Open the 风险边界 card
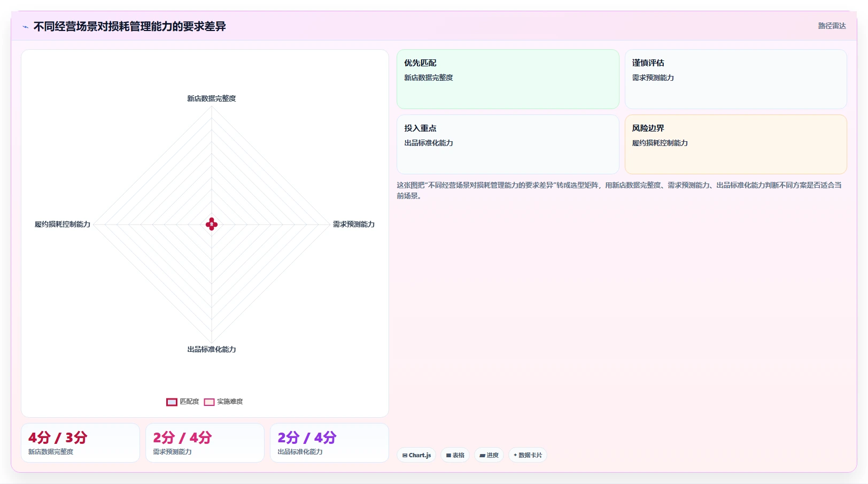868x484 pixels. [736, 144]
